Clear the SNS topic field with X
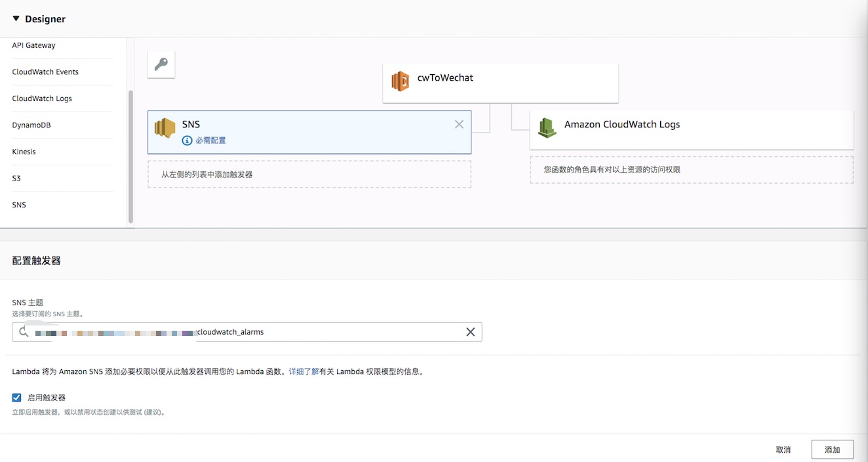 click(470, 332)
